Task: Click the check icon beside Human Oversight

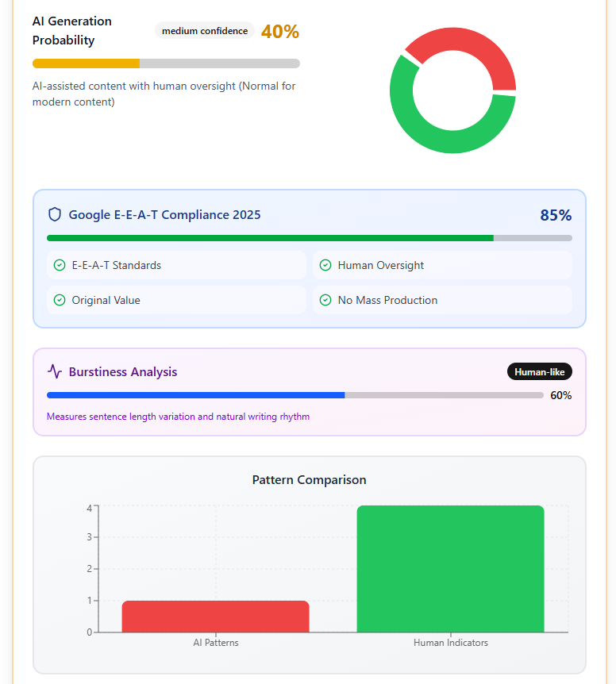Action: tap(325, 265)
